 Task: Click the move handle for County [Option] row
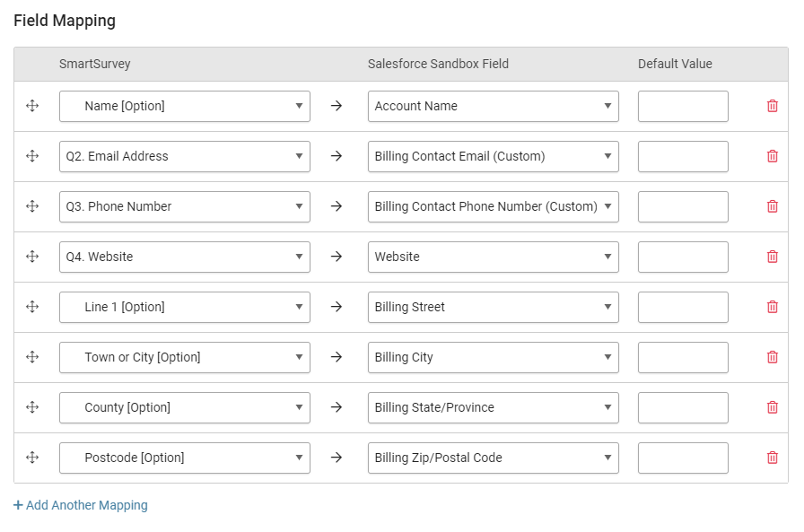tap(32, 407)
